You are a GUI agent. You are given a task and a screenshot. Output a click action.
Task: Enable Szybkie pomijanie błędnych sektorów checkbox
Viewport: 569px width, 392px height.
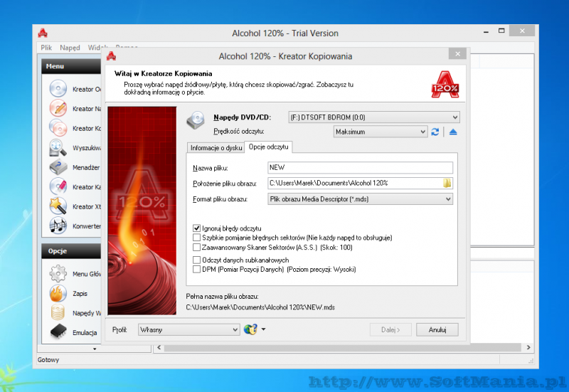coord(197,238)
